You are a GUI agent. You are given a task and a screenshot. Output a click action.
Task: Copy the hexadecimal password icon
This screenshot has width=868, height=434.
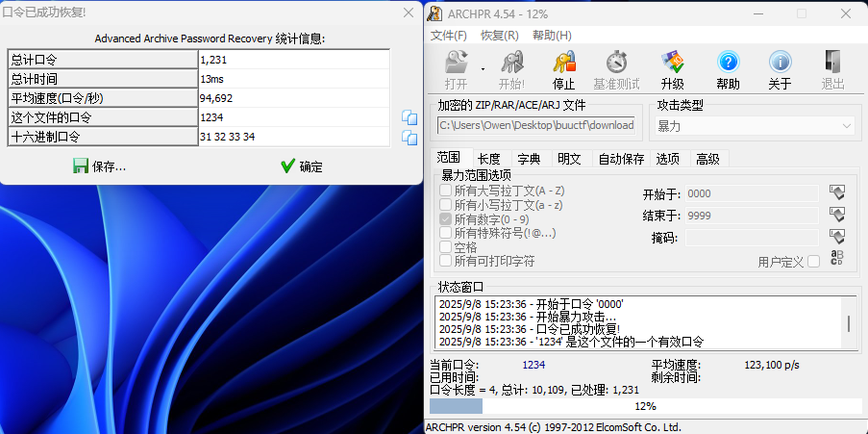409,138
